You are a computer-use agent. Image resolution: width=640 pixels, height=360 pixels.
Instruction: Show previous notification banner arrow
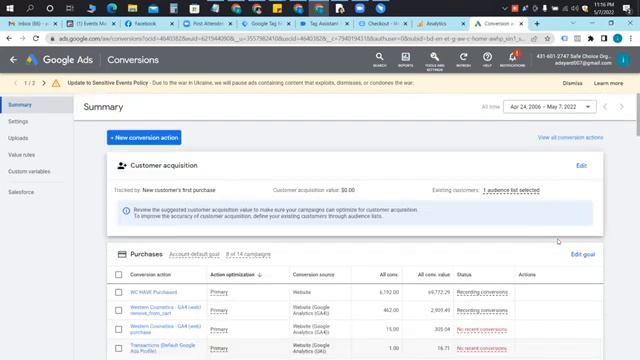coord(16,83)
